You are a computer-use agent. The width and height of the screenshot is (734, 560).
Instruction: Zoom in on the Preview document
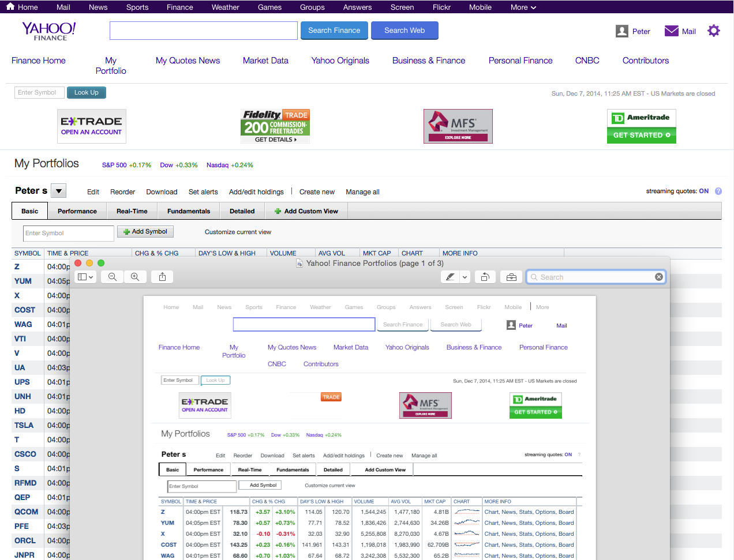click(135, 277)
